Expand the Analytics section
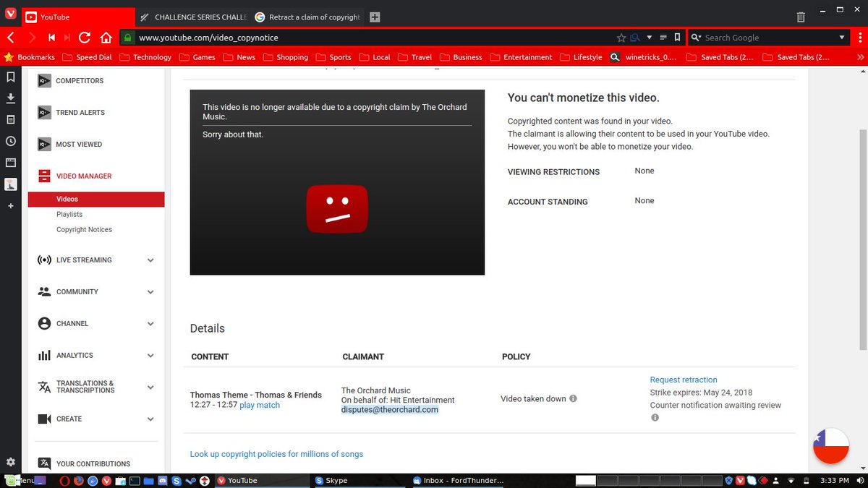Image resolution: width=868 pixels, height=488 pixels. pyautogui.click(x=150, y=356)
